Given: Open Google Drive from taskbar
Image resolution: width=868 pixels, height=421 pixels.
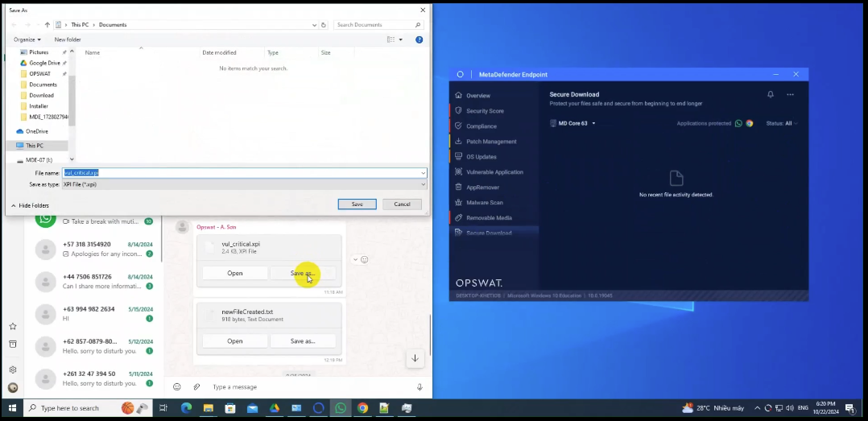Looking at the screenshot, I should pyautogui.click(x=274, y=408).
